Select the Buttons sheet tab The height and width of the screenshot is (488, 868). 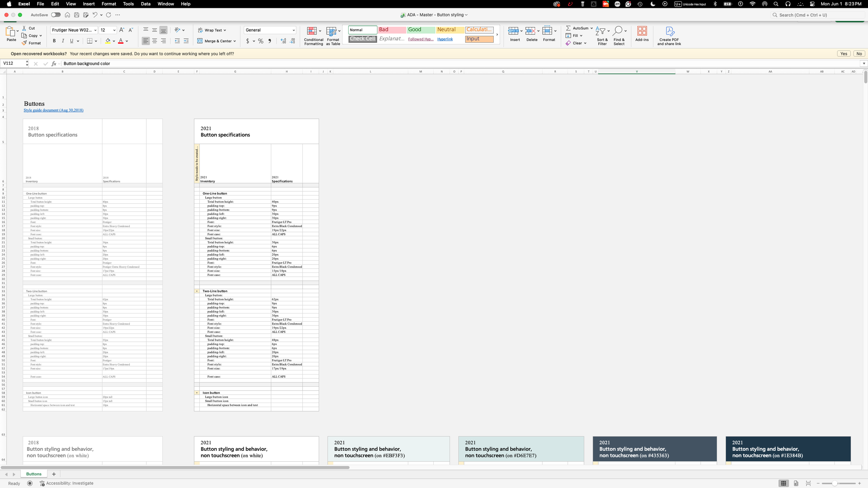click(x=34, y=474)
